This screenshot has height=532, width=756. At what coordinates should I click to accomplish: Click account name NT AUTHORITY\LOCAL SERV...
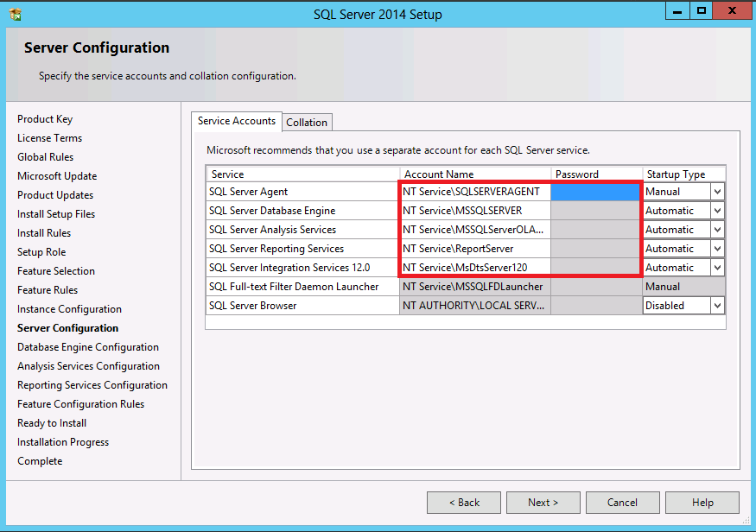coord(475,306)
